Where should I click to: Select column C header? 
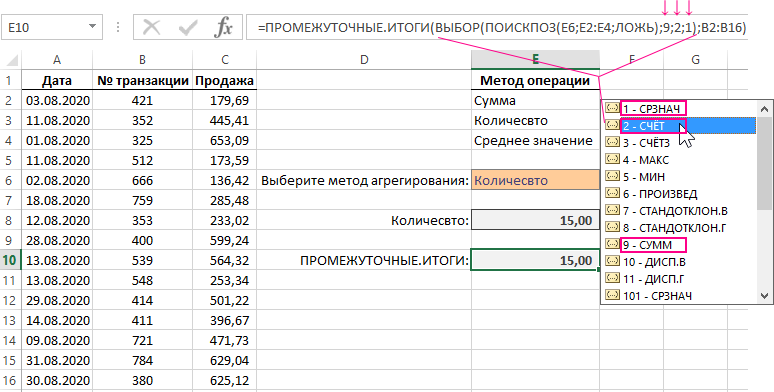[225, 60]
